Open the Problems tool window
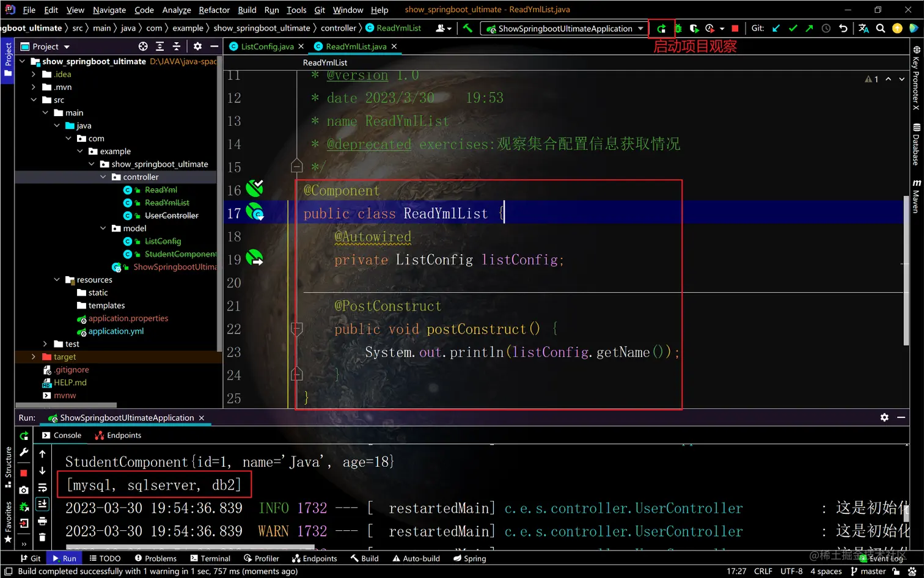 (x=156, y=558)
